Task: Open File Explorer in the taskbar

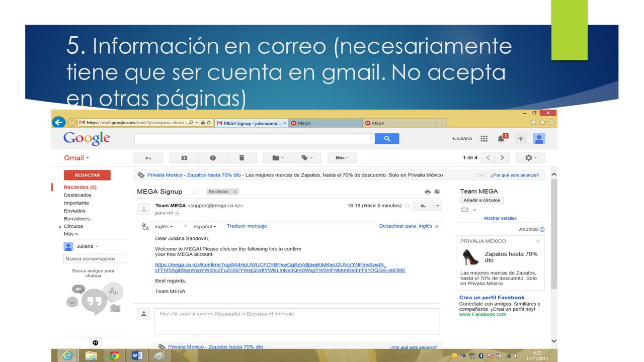Action: tap(91, 355)
